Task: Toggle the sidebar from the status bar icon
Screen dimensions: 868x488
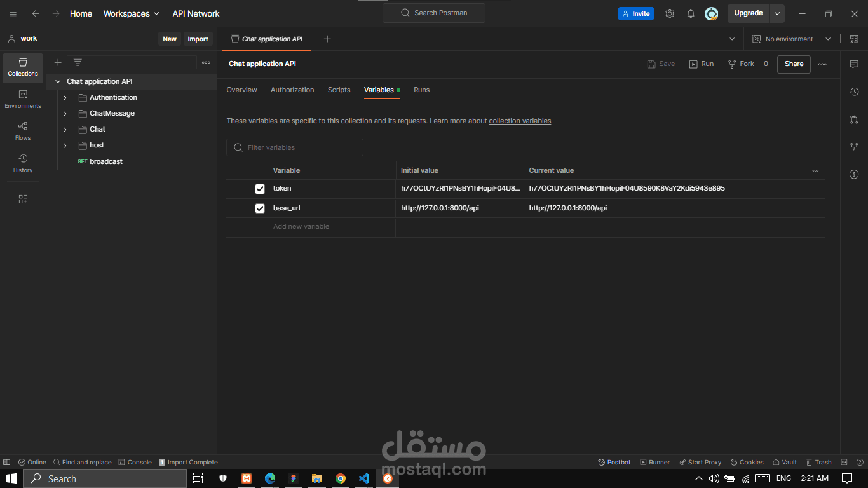Action: point(6,462)
